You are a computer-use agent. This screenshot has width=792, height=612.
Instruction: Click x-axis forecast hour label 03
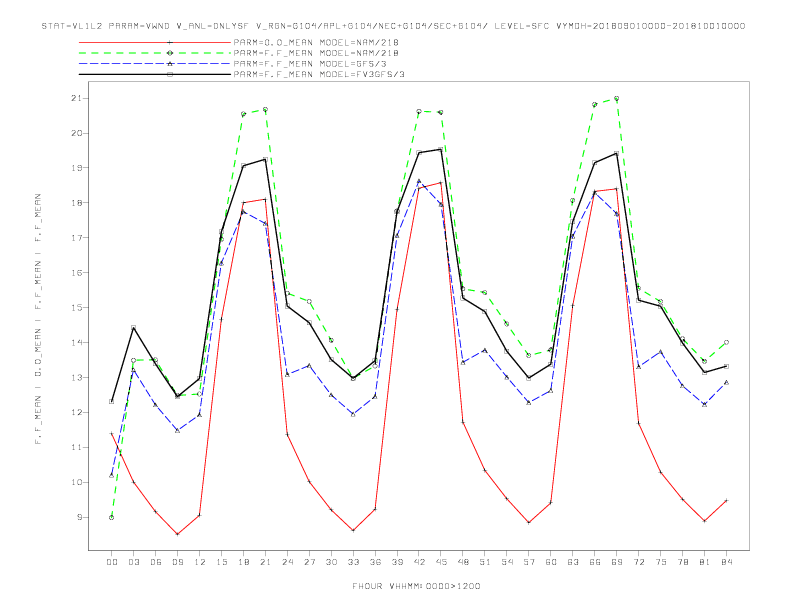click(133, 562)
